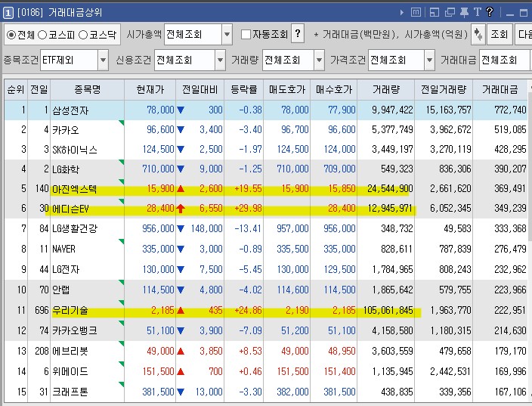Click the small arrow icon in the title bar
This screenshot has height=406, width=532.
pyautogui.click(x=402, y=13)
